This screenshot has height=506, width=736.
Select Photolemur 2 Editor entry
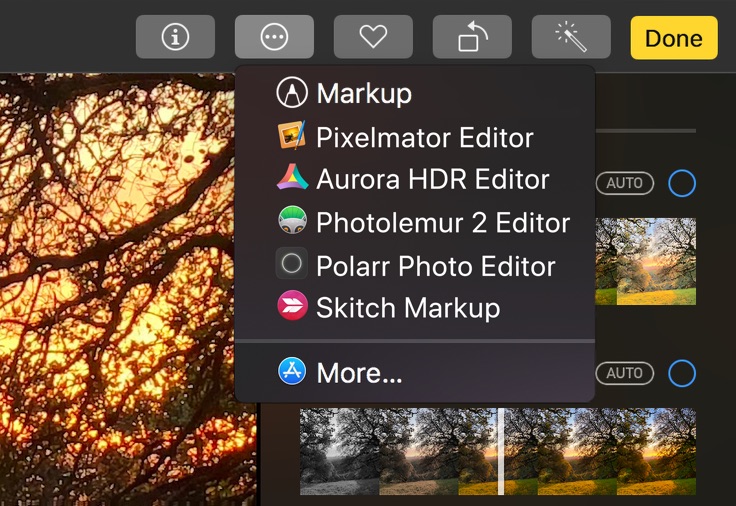tap(415, 222)
